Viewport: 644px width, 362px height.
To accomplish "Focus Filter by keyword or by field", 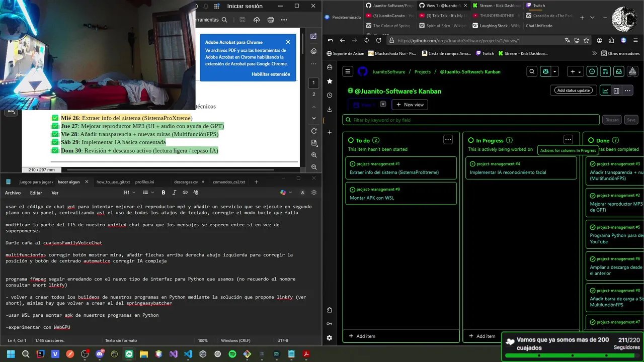I will [x=471, y=120].
